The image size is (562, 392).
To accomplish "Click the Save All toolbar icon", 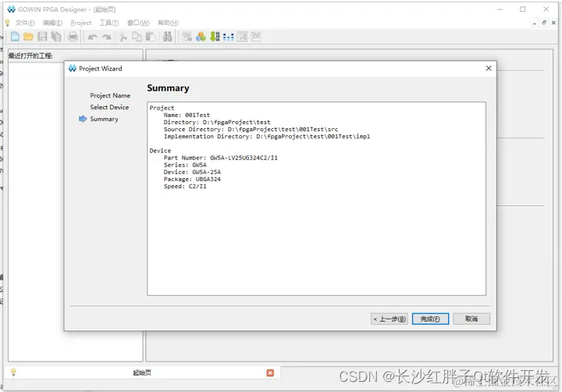I will tap(56, 37).
